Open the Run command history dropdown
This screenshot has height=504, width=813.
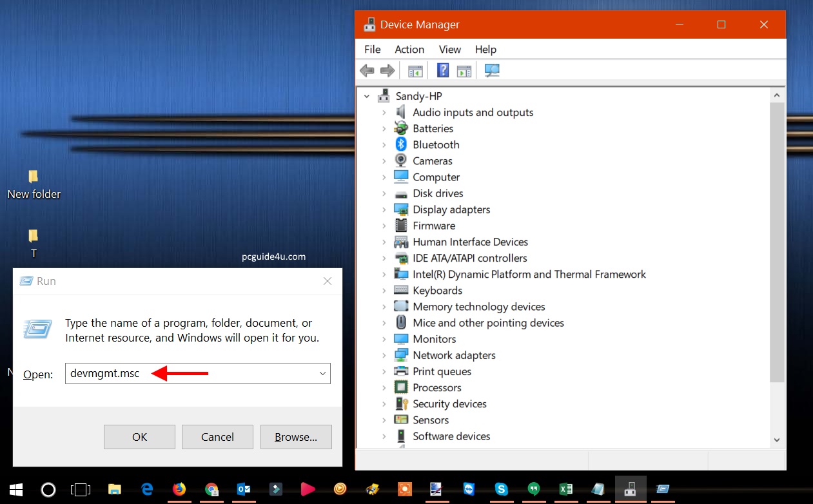pyautogui.click(x=322, y=374)
